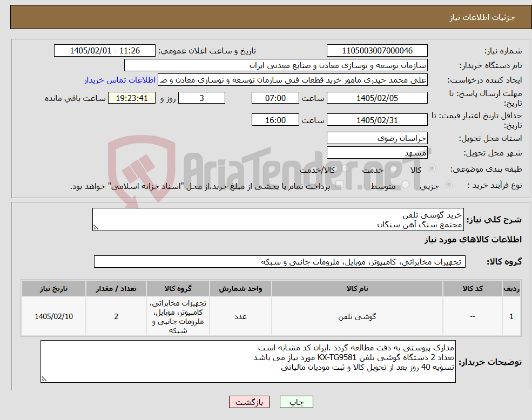
Task: Click the need date cell 1405/02/10
Action: pyautogui.click(x=53, y=316)
